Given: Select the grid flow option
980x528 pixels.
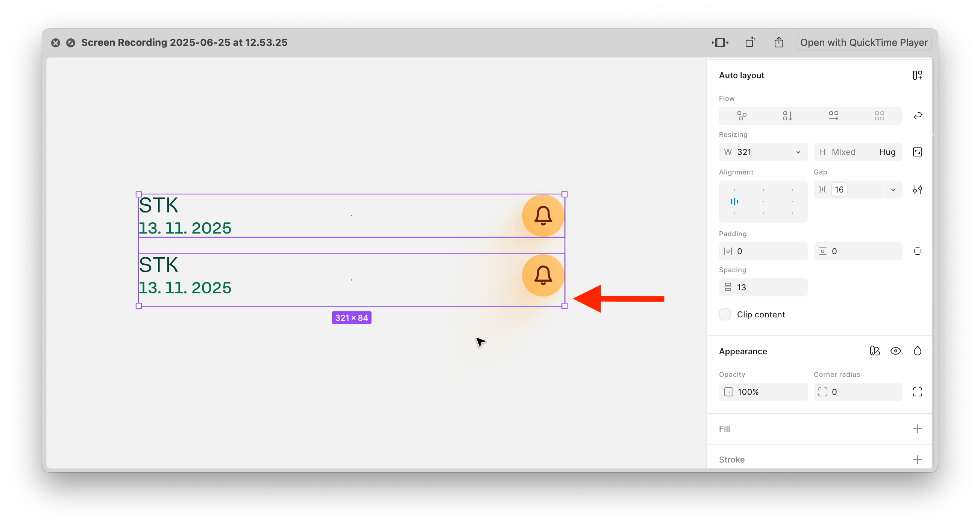Looking at the screenshot, I should (879, 116).
